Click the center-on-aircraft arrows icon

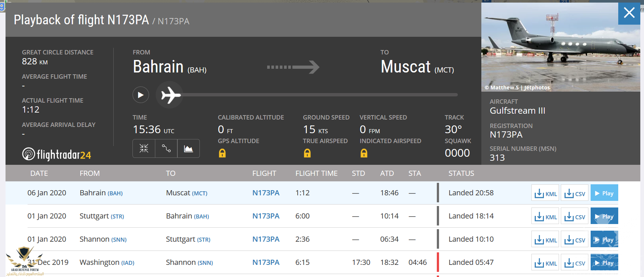[144, 149]
